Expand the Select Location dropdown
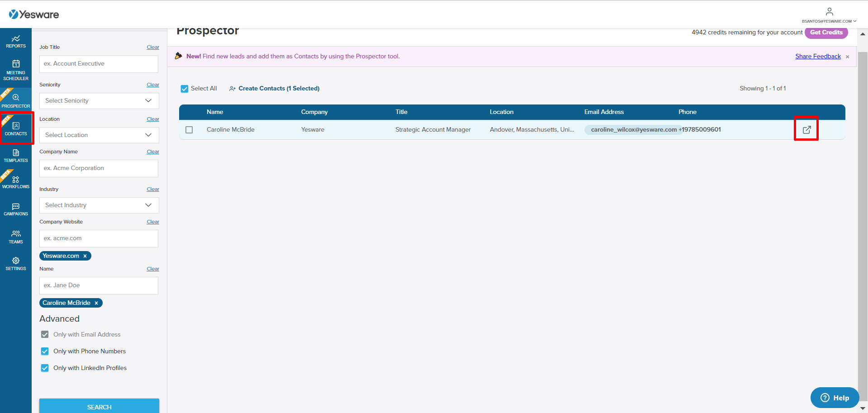This screenshot has height=413, width=868. click(99, 135)
